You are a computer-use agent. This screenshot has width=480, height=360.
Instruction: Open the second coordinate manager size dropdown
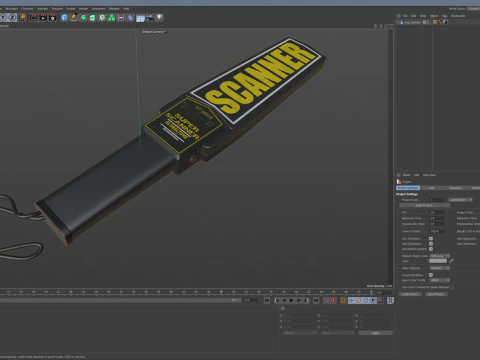[337, 333]
